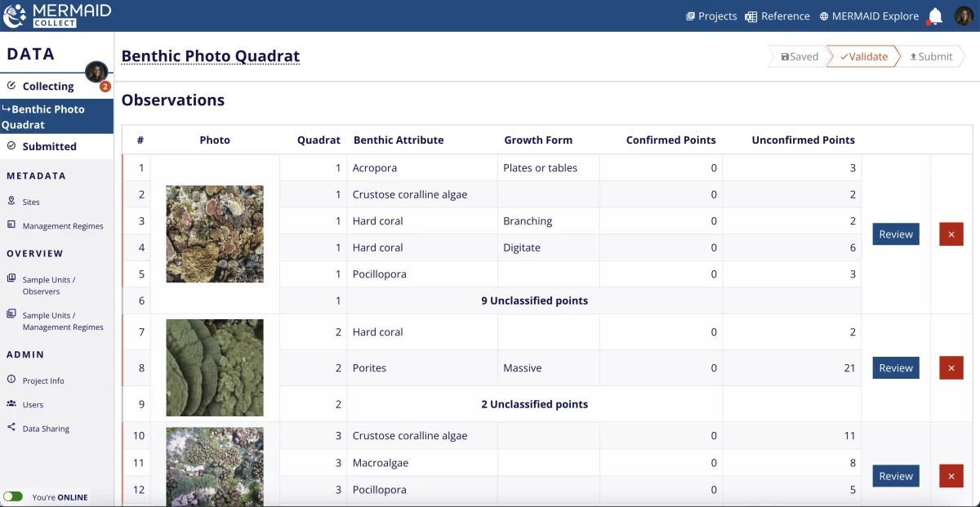Select Benthic Photo Quadrat sidebar item
The width and height of the screenshot is (980, 507).
[56, 117]
